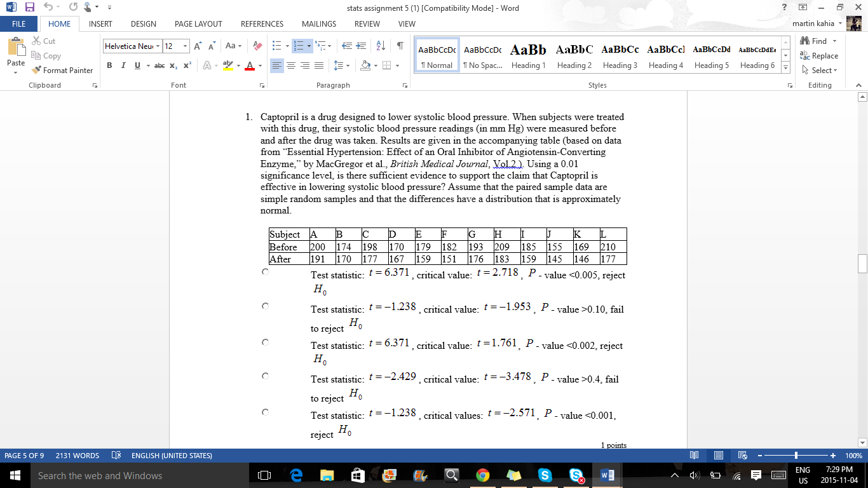
Task: Select first answer option t = 6.371, 2.718
Action: 265,271
